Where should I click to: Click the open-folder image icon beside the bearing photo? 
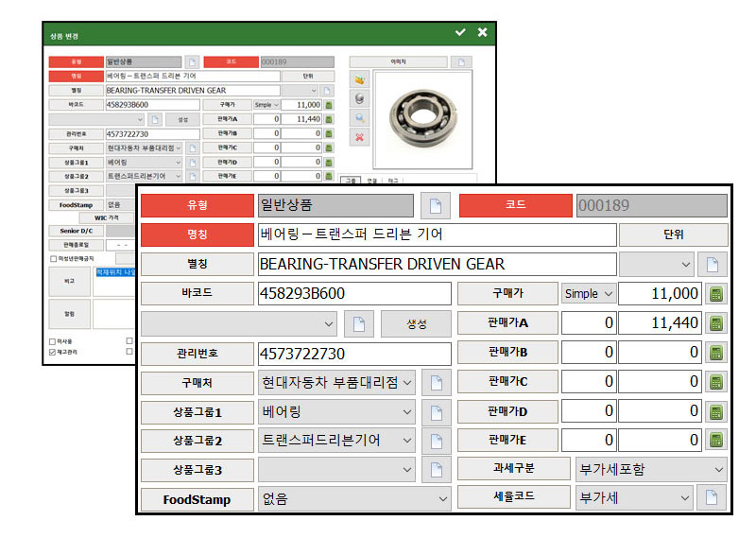coord(359,79)
